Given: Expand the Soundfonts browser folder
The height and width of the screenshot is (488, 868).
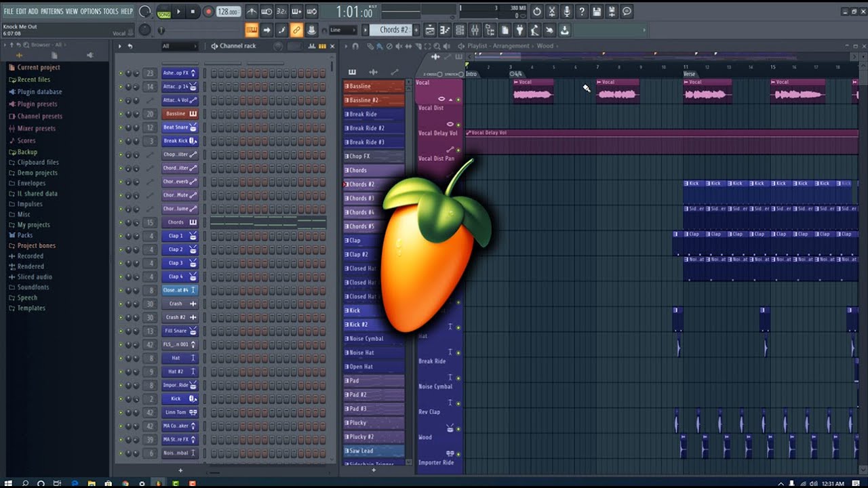Looking at the screenshot, I should point(33,287).
